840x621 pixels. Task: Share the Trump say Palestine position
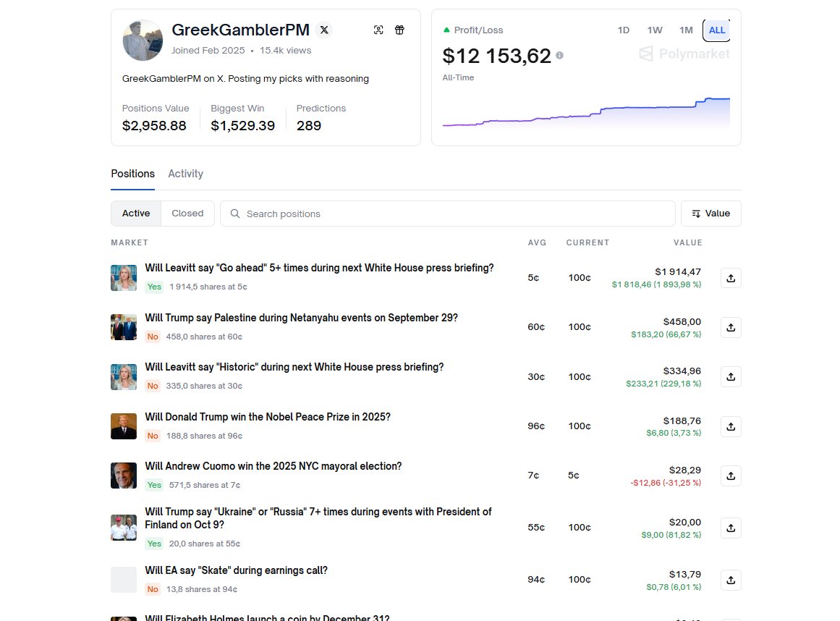coord(731,327)
